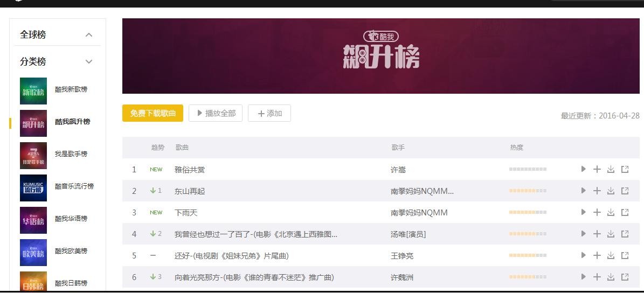Click the 免费下载歌曲 button

click(153, 113)
